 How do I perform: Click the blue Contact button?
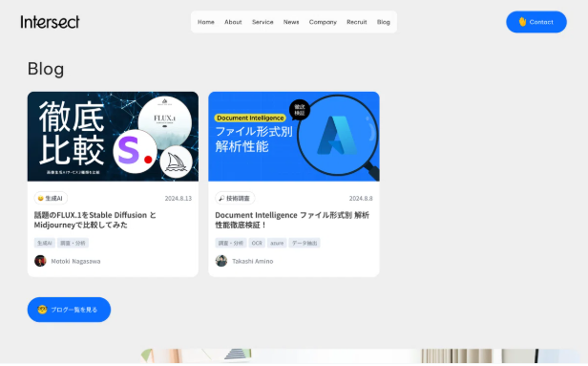[536, 22]
